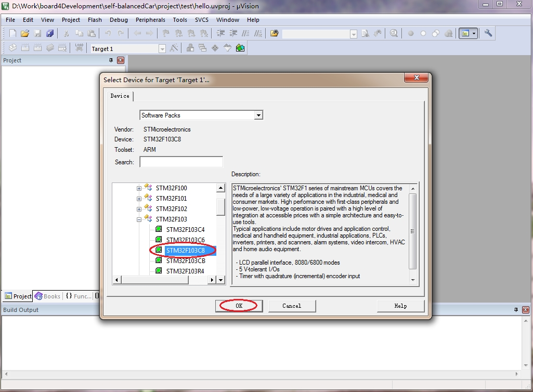The height and width of the screenshot is (392, 533).
Task: Click the Configuration wrench icon
Action: (x=488, y=33)
